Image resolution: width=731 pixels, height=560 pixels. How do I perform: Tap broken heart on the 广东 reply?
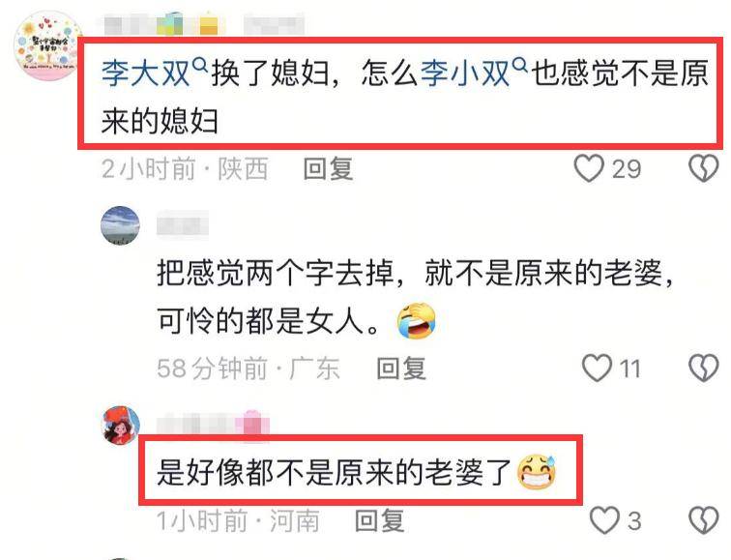point(704,368)
